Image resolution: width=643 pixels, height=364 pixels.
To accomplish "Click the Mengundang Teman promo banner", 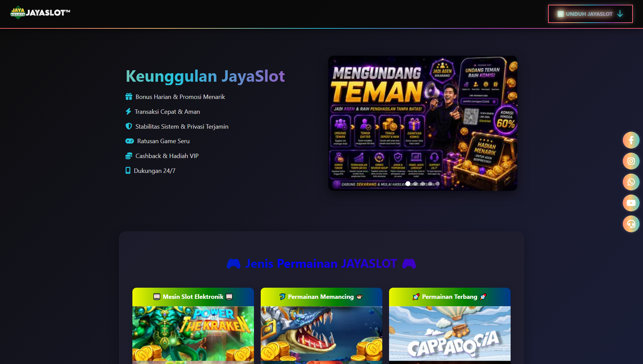I will [423, 123].
